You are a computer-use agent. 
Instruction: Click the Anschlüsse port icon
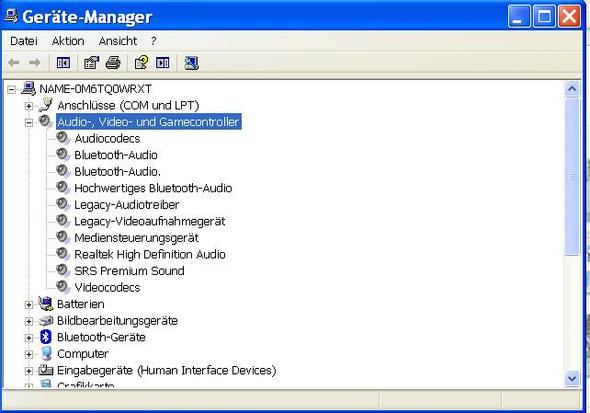click(x=46, y=105)
